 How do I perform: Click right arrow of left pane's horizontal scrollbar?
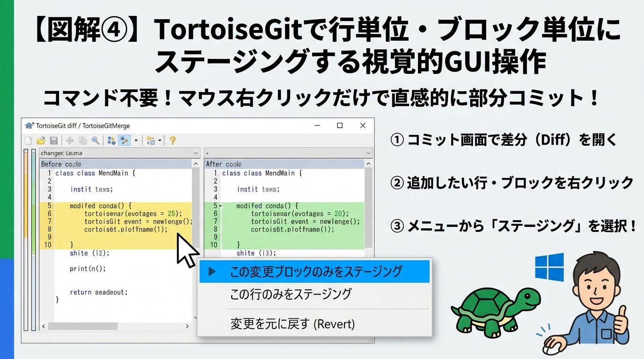(x=187, y=326)
